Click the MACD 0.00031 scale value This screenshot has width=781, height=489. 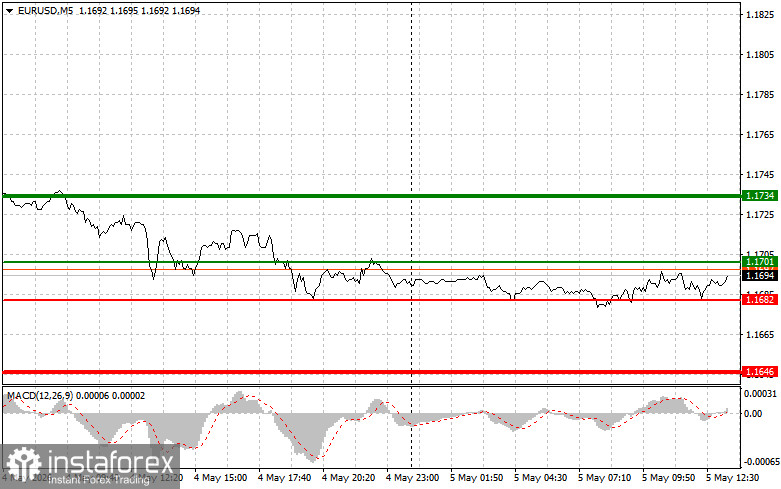[x=760, y=394]
